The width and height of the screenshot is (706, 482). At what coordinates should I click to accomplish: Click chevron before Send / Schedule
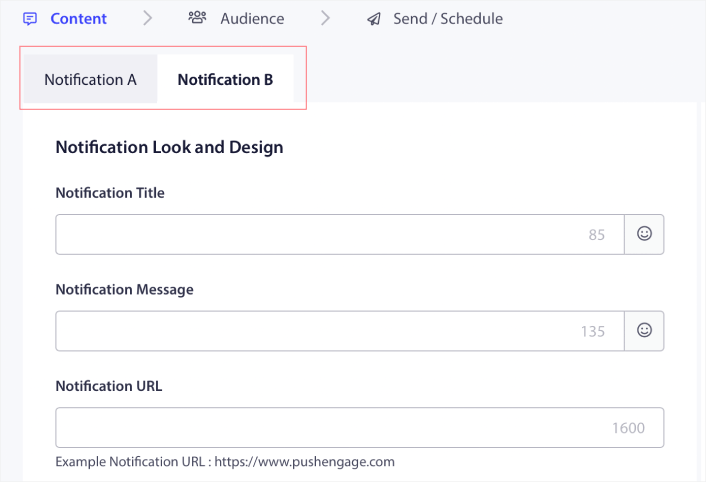tap(325, 19)
